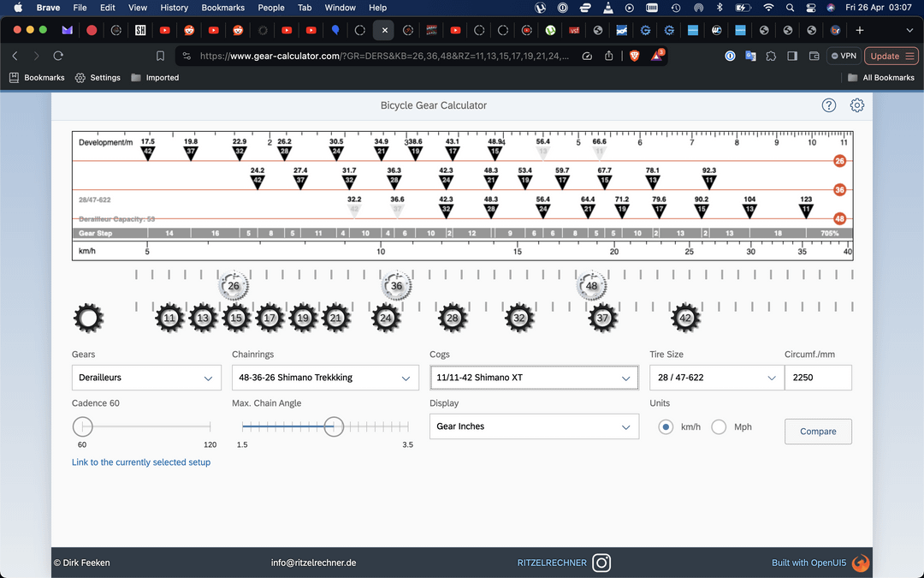Click the Compare button
This screenshot has height=578, width=924.
coord(818,431)
